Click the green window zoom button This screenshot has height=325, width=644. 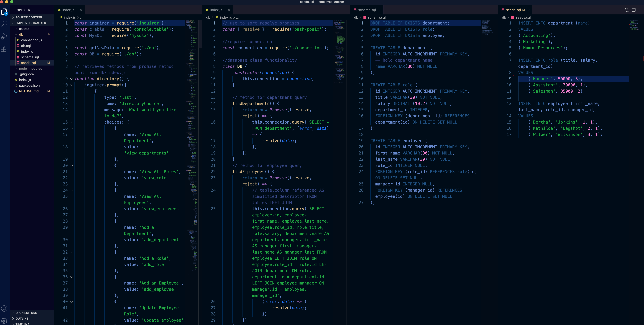tap(12, 2)
